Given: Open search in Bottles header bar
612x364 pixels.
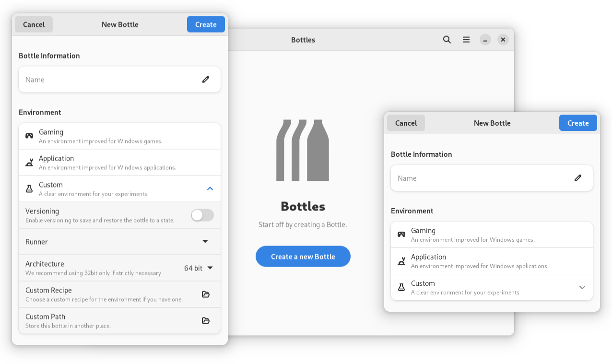Looking at the screenshot, I should pyautogui.click(x=447, y=40).
